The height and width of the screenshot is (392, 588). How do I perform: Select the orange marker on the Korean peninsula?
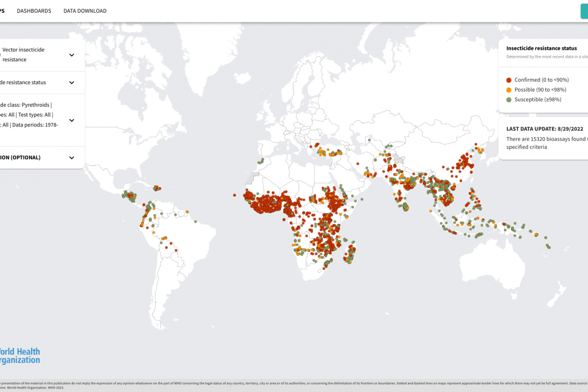[481, 149]
